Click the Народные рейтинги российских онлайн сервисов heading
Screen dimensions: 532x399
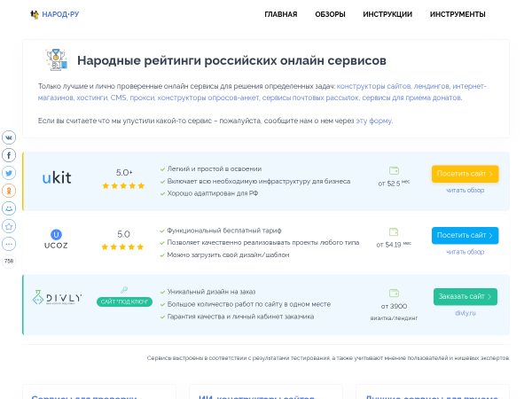click(x=231, y=60)
